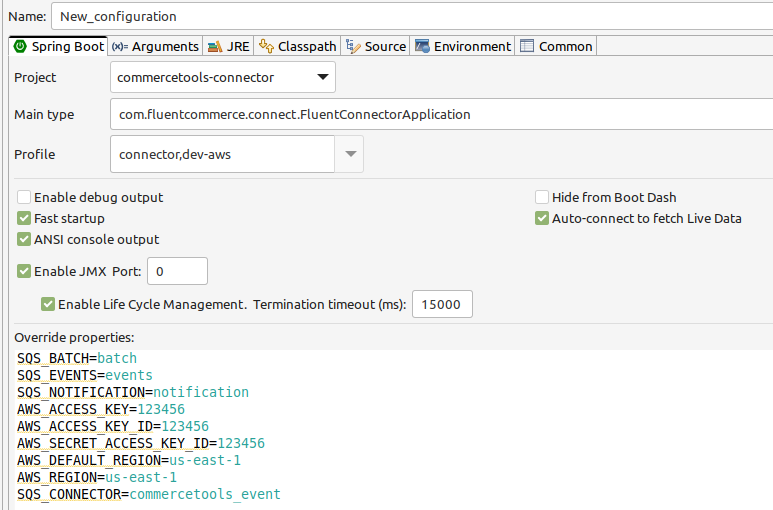The height and width of the screenshot is (510, 773).
Task: Select the SQS_CONNECTOR override property line
Action: click(x=149, y=494)
